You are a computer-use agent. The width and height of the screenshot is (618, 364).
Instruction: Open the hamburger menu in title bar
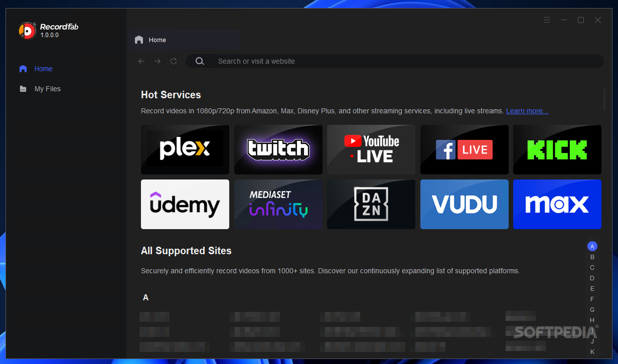(547, 20)
